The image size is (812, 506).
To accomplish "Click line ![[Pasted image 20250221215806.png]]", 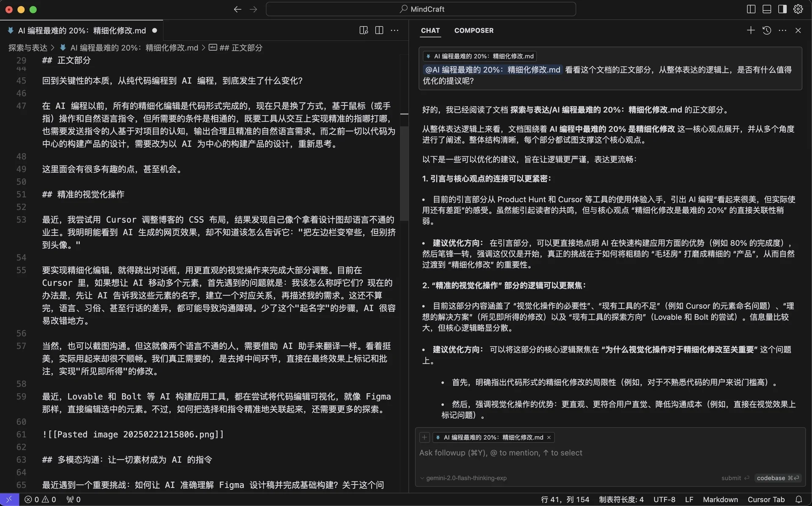I will 133,434.
